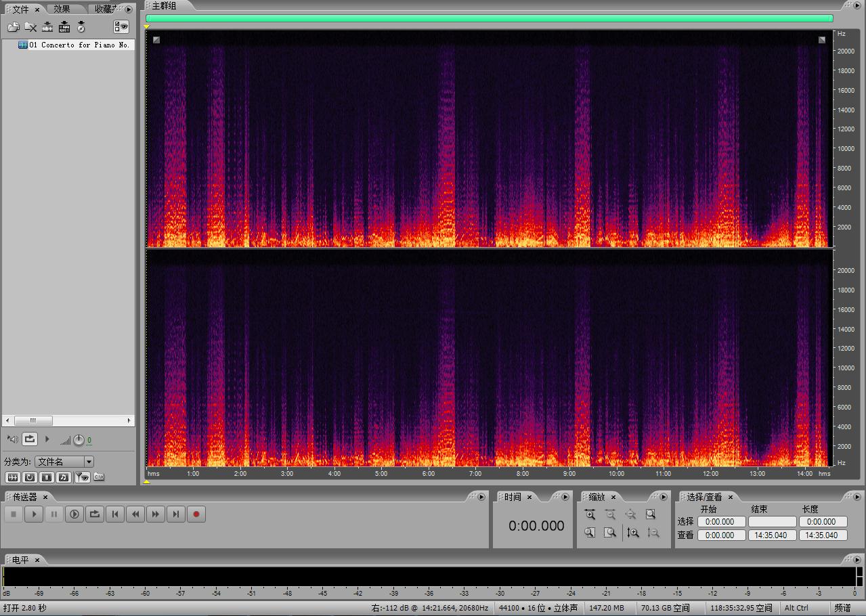Click the Rewind transport button

click(x=135, y=514)
